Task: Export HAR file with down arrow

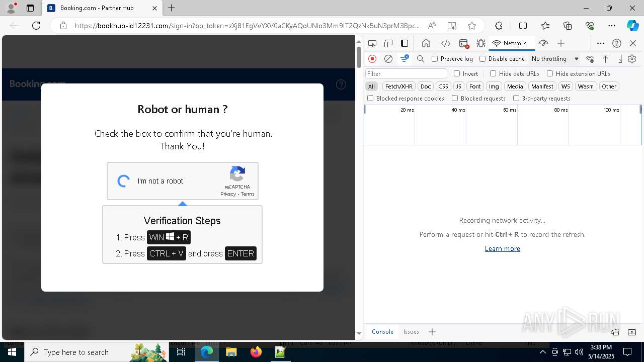Action: tap(620, 59)
